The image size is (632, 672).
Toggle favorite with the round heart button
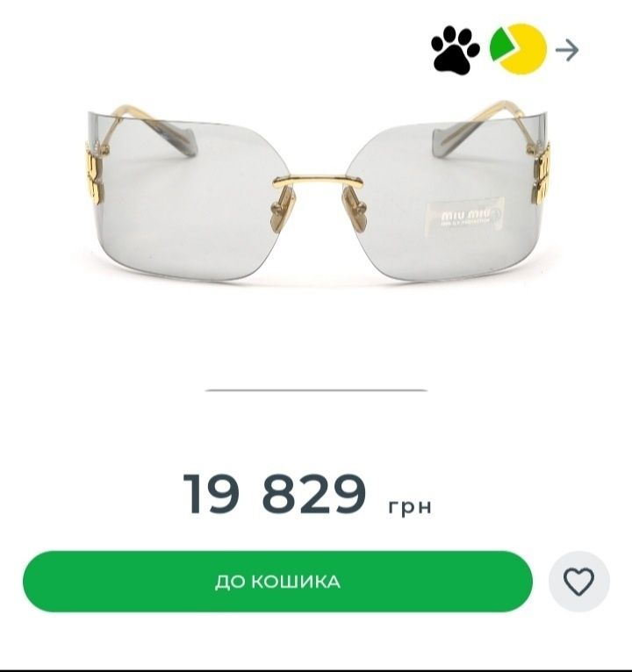tap(578, 582)
